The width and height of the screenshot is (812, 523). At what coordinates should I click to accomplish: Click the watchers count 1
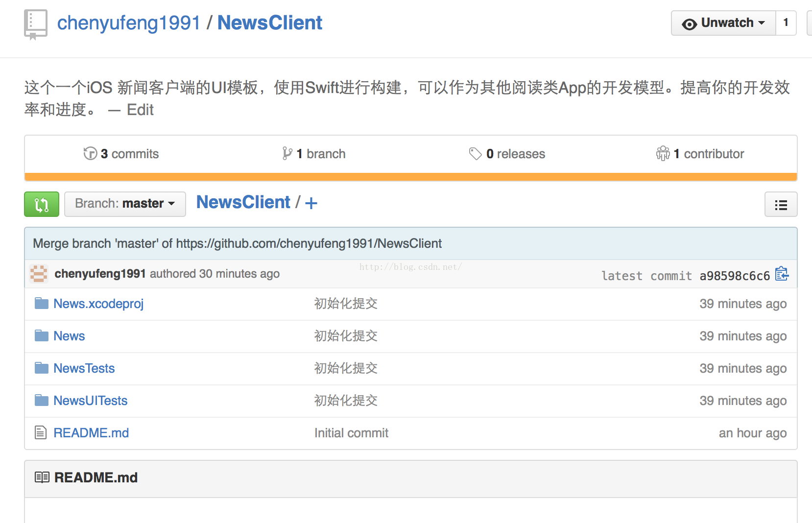(x=786, y=23)
